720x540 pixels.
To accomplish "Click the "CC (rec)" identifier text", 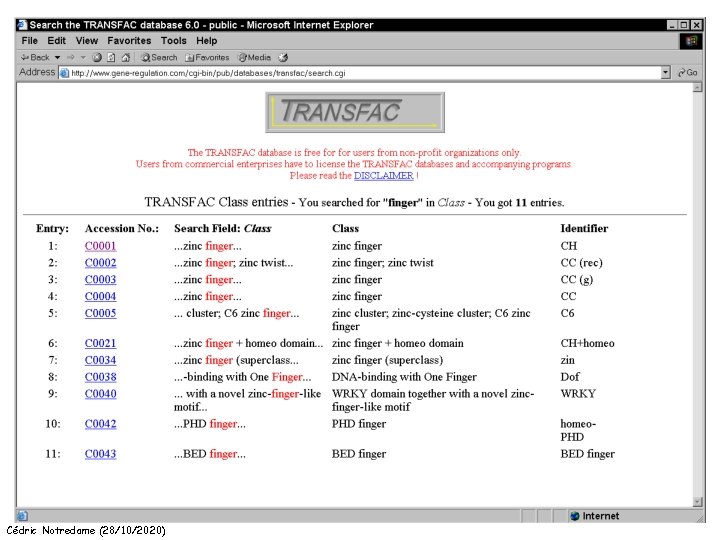I will tap(581, 263).
